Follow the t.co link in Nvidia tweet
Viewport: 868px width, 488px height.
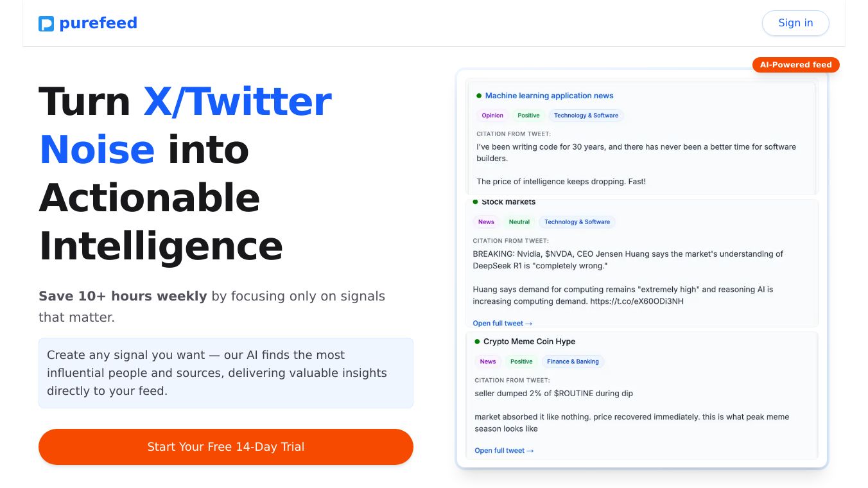pyautogui.click(x=637, y=301)
